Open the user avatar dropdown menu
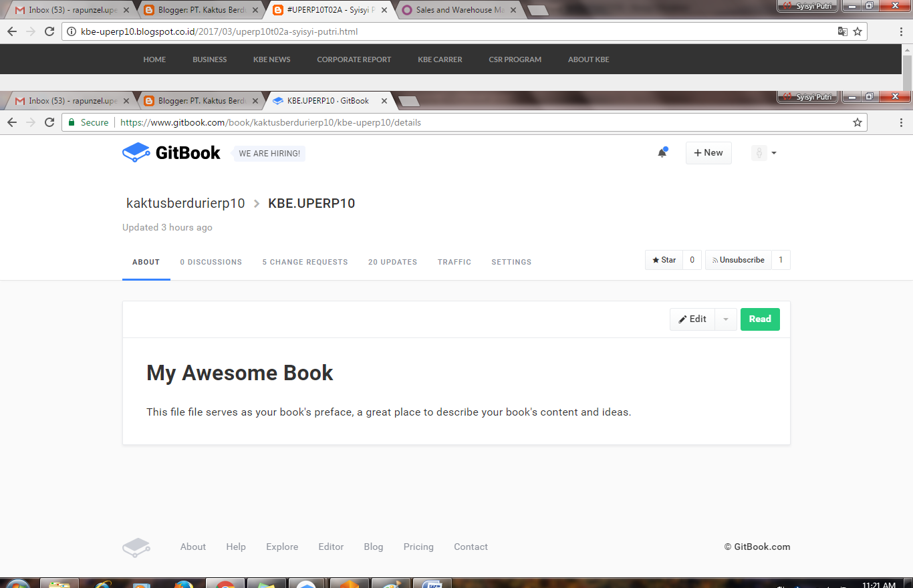This screenshot has height=588, width=913. [x=764, y=153]
